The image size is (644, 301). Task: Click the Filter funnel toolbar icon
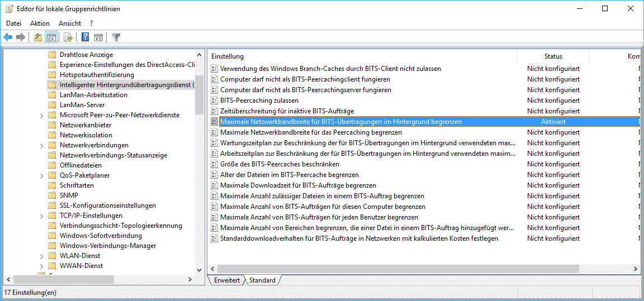click(116, 37)
